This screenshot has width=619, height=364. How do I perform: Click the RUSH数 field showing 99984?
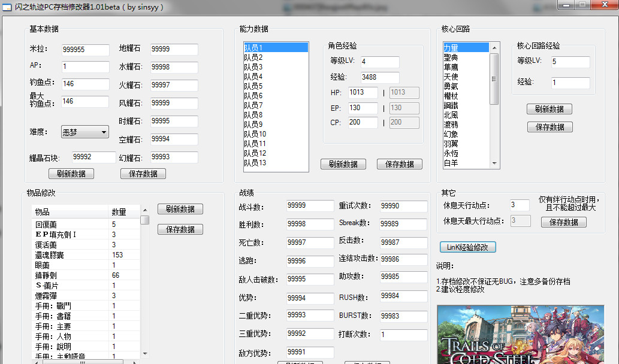[403, 296]
